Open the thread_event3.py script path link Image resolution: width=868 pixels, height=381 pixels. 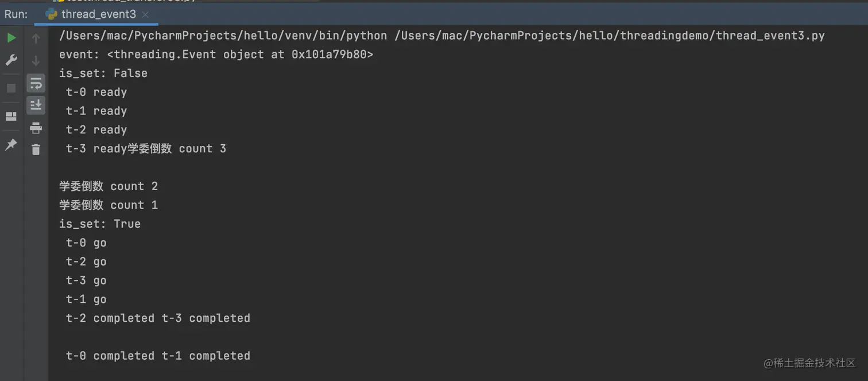coord(610,36)
